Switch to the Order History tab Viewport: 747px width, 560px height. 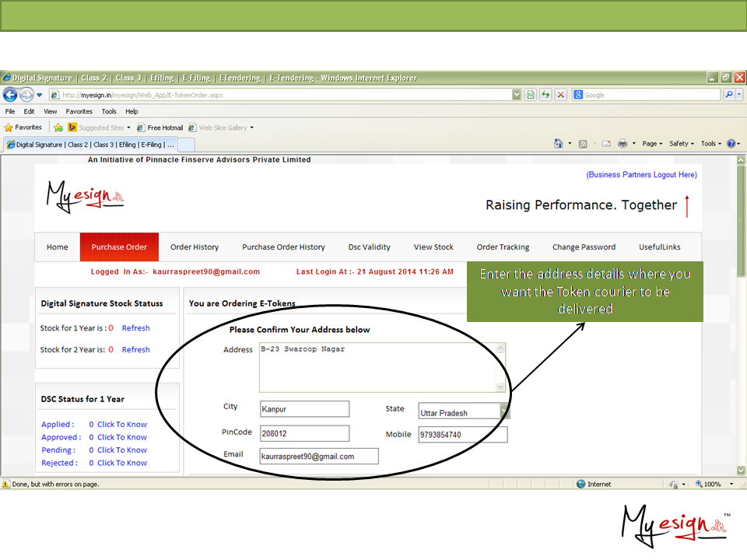tap(195, 247)
